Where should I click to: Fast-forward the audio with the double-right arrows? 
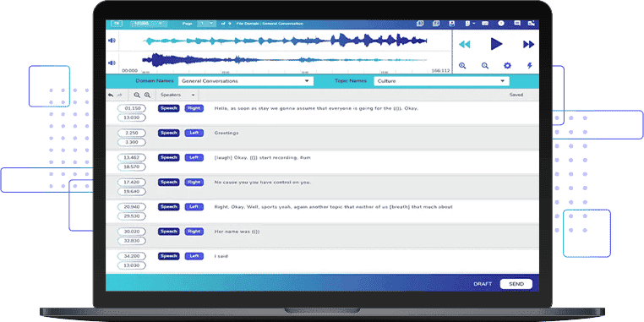[x=528, y=44]
